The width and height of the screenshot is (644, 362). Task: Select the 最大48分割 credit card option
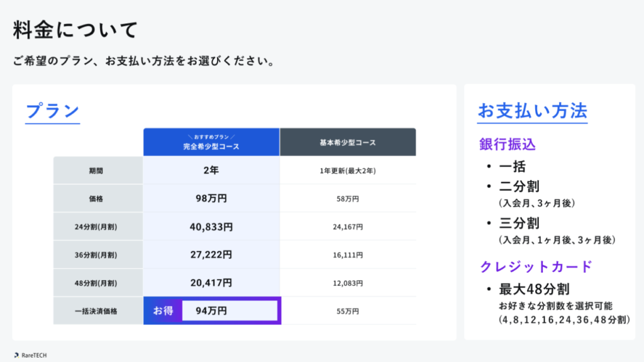534,290
